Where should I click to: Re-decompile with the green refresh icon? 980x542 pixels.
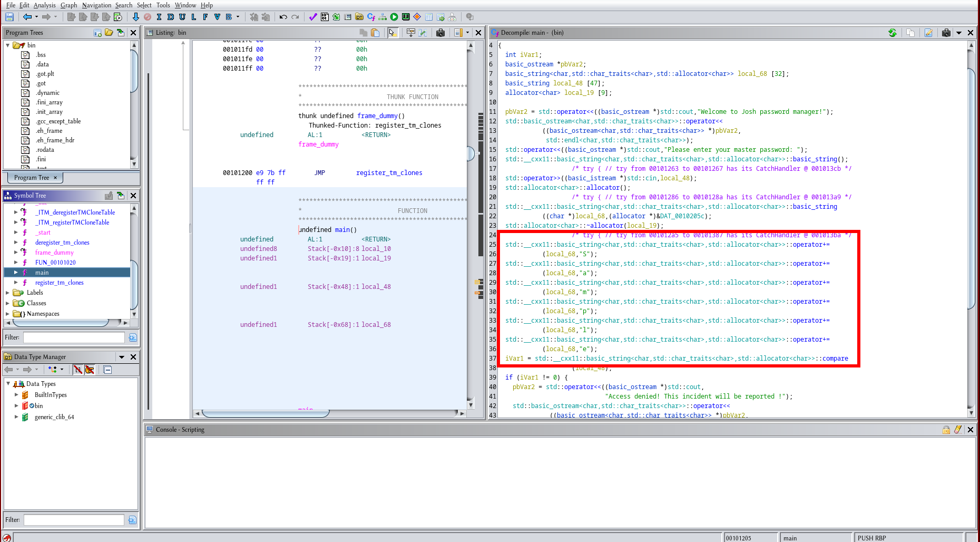[x=892, y=33]
